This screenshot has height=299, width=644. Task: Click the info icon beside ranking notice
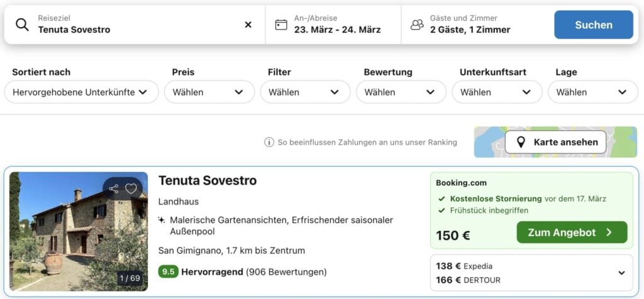[x=269, y=142]
